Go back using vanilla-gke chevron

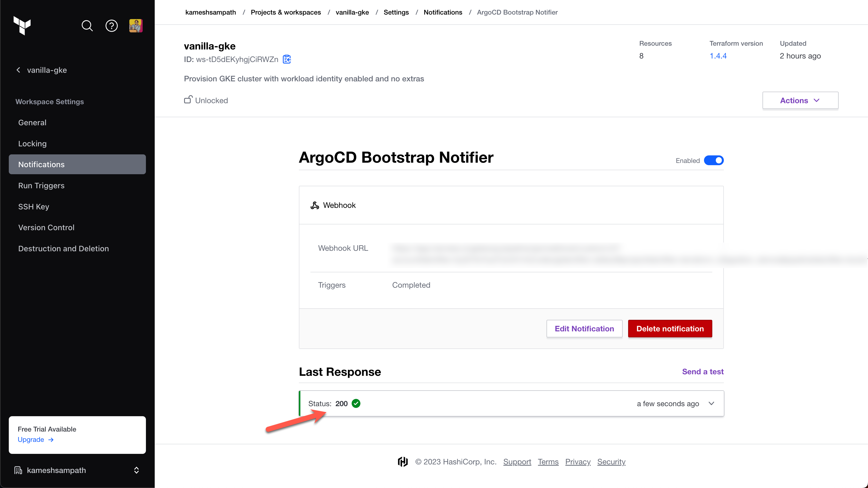[19, 70]
